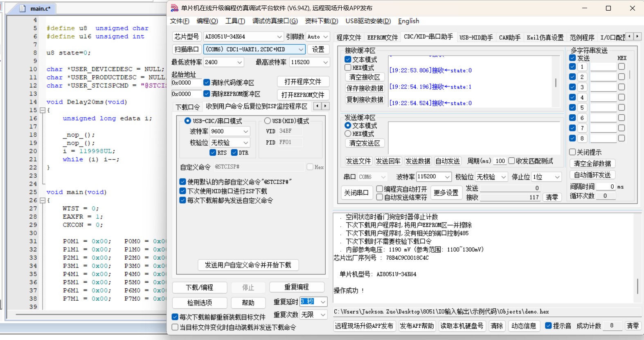Switch to Keil仿真设置 tab
This screenshot has width=644, height=340.
point(545,37)
